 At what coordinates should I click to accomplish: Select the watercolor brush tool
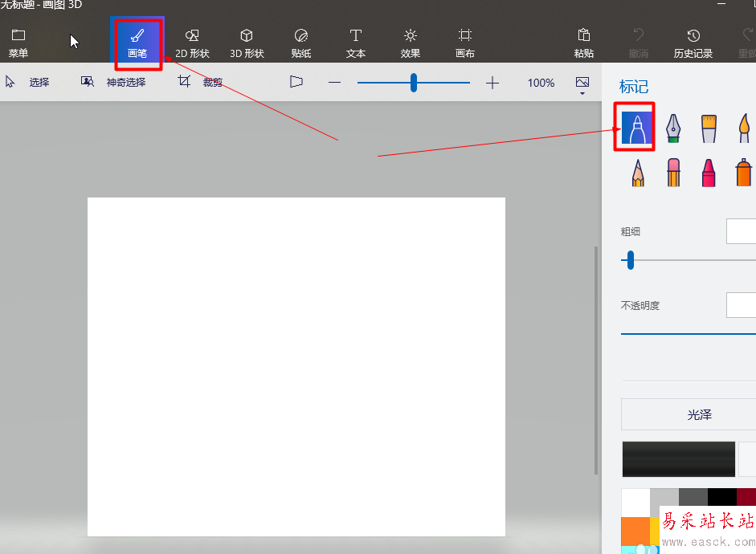[745, 128]
